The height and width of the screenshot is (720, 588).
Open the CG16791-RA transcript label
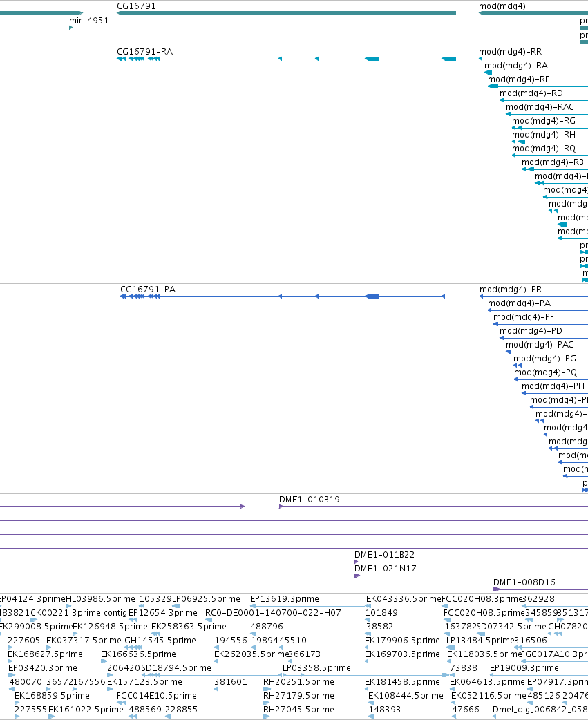point(145,51)
